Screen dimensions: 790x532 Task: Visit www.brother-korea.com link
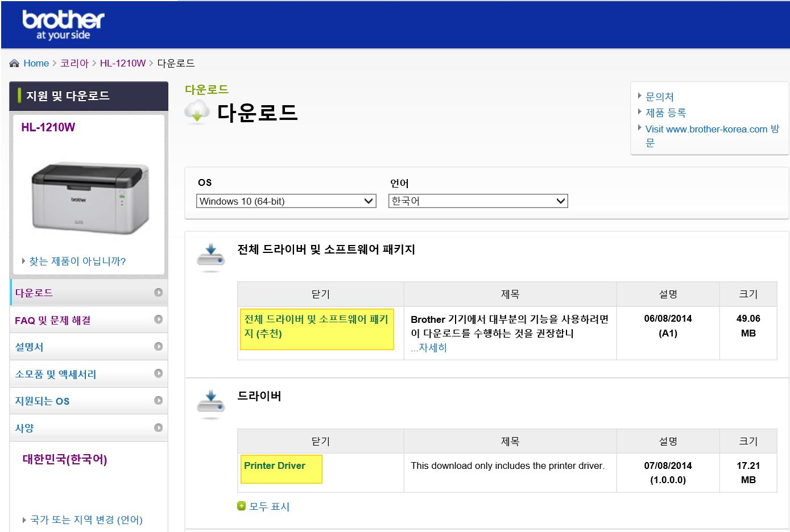tap(712, 135)
